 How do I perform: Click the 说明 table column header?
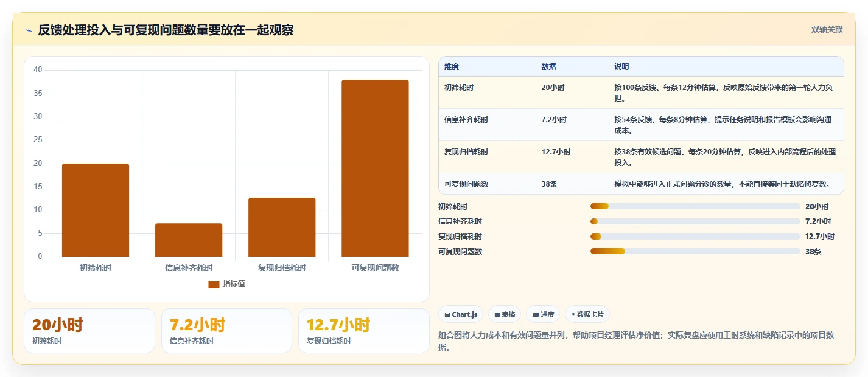[x=621, y=67]
